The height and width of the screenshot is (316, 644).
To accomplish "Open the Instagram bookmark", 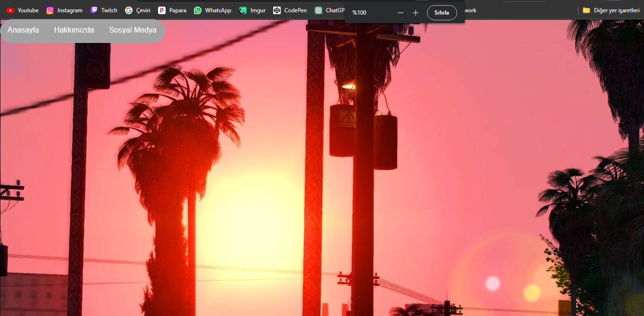I will coord(64,10).
